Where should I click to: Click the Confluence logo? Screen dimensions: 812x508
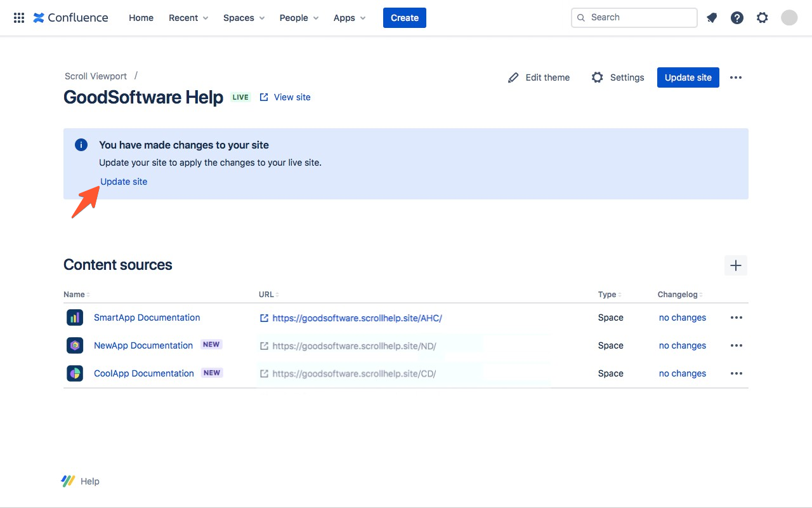[71, 18]
